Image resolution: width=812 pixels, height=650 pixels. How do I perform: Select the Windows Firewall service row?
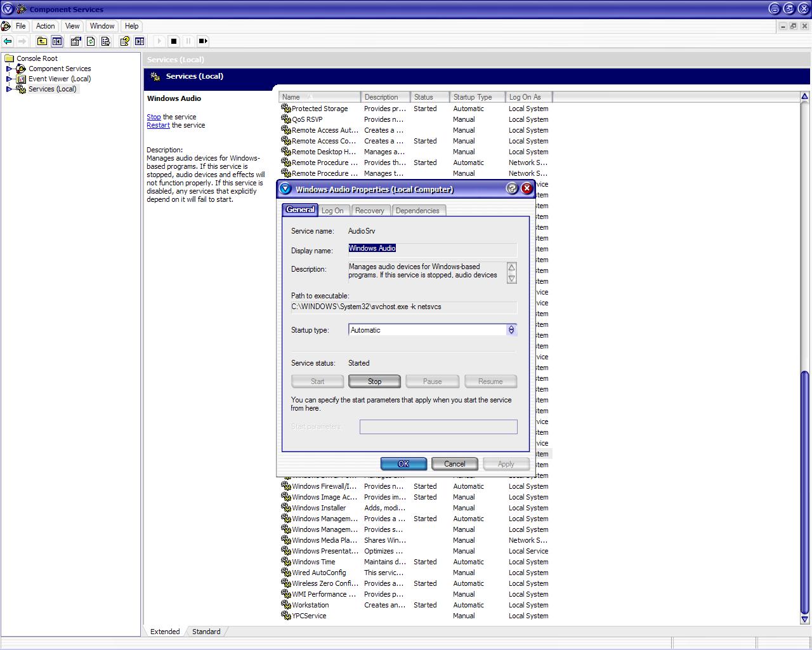pyautogui.click(x=416, y=486)
